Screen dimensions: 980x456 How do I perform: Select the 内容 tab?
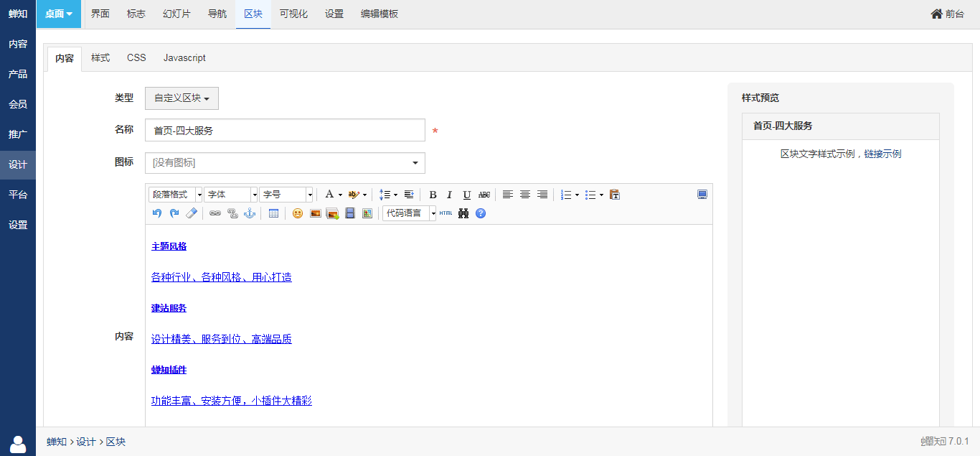pyautogui.click(x=65, y=59)
